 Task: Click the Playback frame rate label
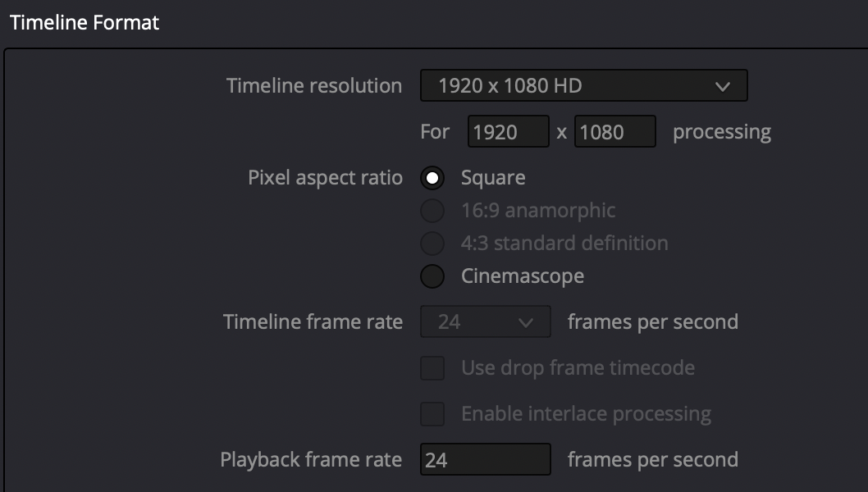311,460
